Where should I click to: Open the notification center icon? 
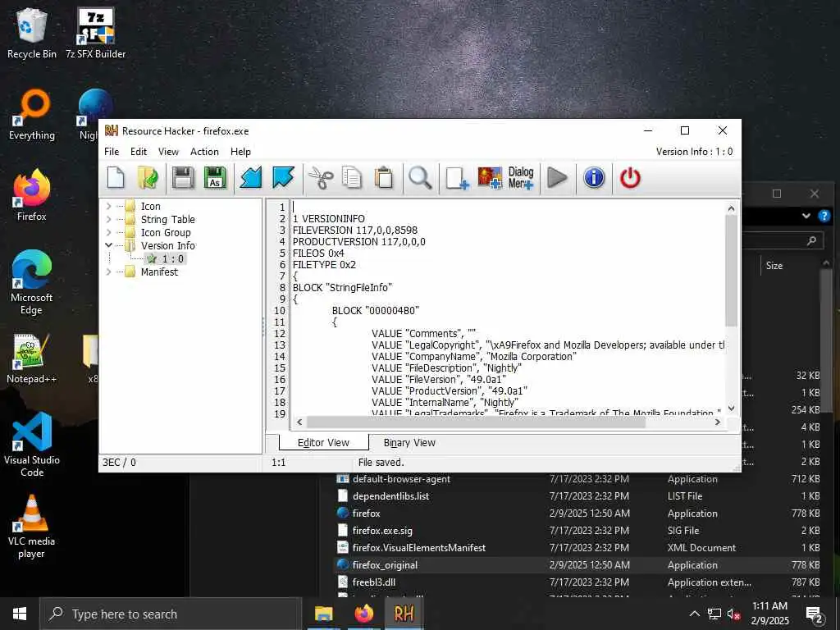tap(814, 614)
